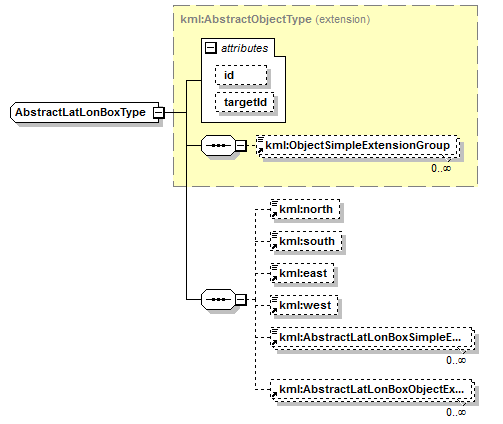Select the kml:AbstractLatLonBoxObjectEx... element

(373, 390)
